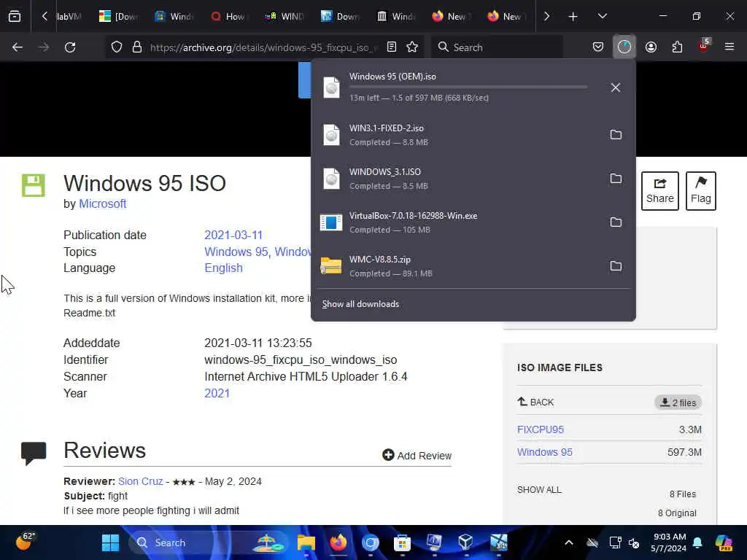Open Windows Start menu

(111, 542)
